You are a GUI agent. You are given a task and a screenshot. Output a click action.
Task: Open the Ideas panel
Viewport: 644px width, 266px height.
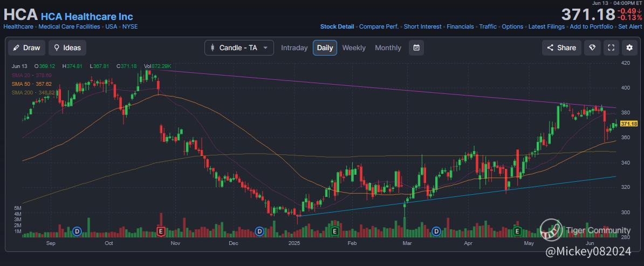[68, 47]
